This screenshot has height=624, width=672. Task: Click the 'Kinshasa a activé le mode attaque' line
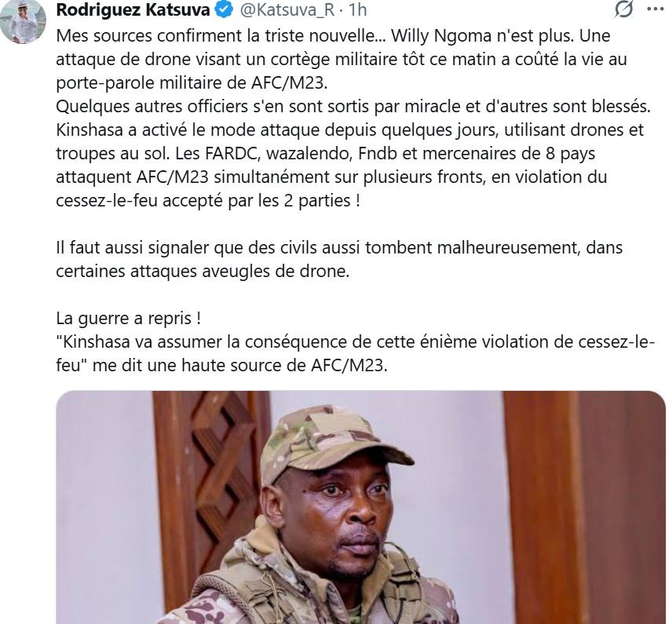click(349, 130)
